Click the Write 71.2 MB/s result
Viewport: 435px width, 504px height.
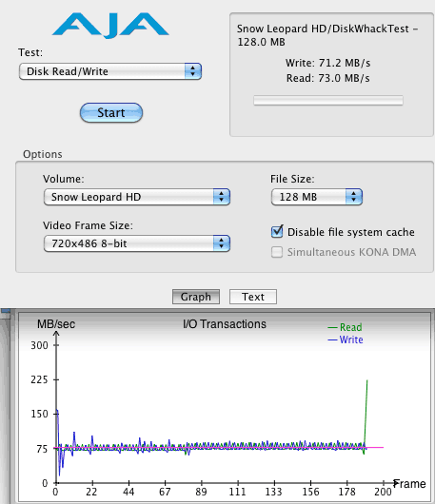[327, 63]
